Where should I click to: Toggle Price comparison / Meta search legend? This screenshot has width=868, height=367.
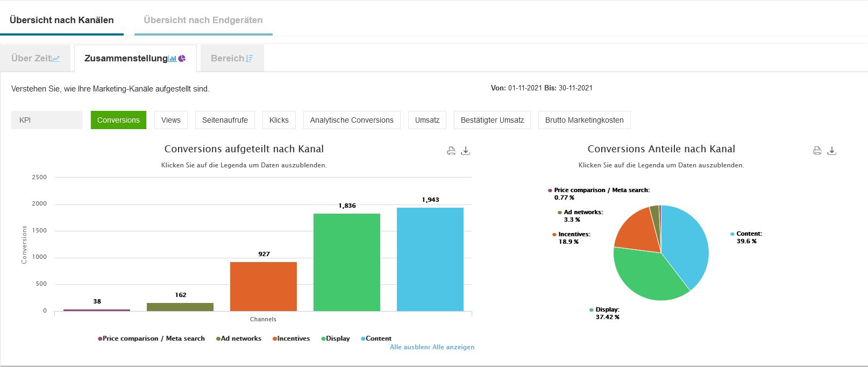(153, 338)
